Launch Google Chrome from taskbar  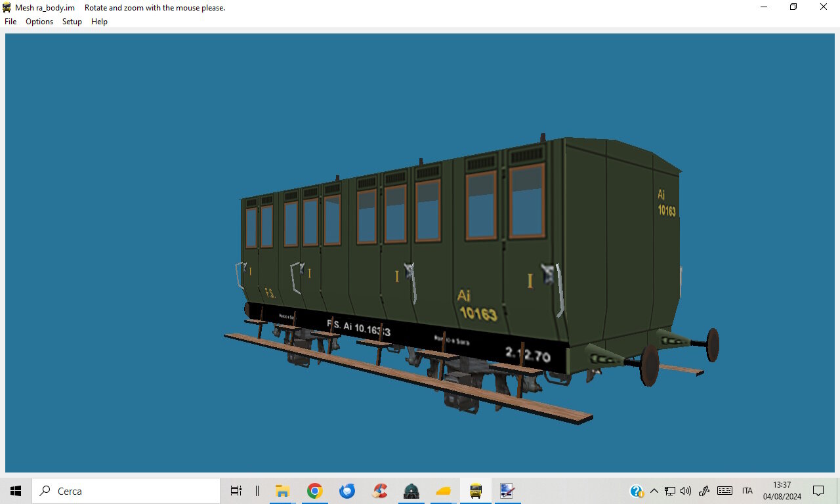pos(315,491)
